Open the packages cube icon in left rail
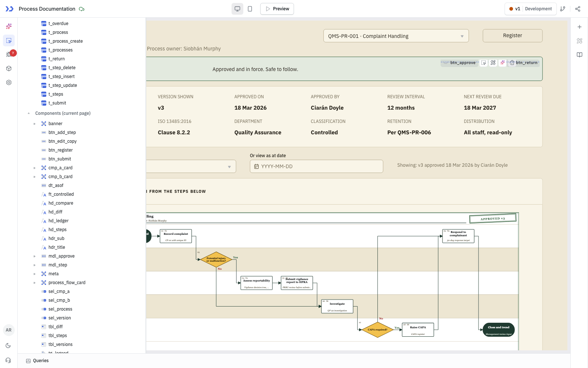The image size is (588, 368). coord(9,68)
